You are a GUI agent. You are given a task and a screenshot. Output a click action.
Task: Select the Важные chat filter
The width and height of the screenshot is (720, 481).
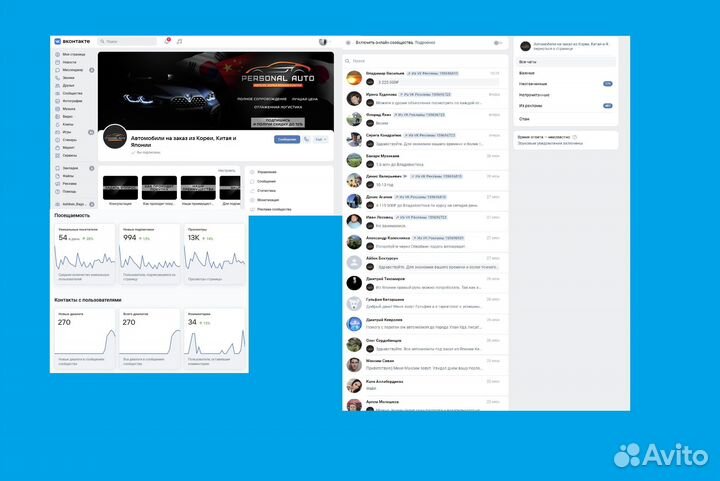527,73
